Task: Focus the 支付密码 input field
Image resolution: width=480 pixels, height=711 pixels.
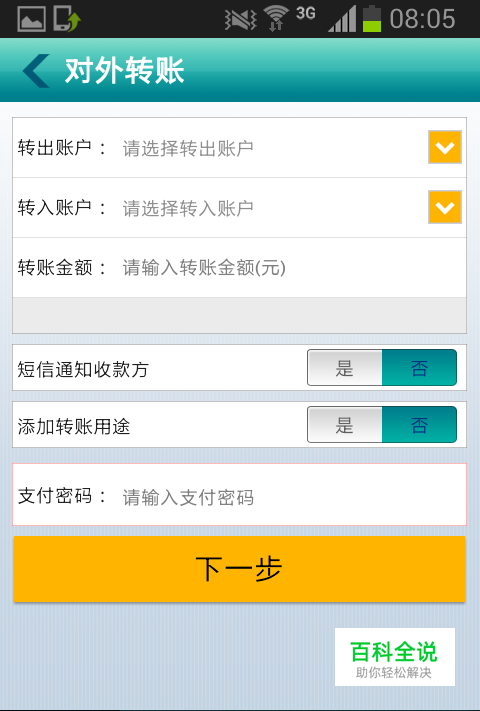Action: click(x=290, y=497)
